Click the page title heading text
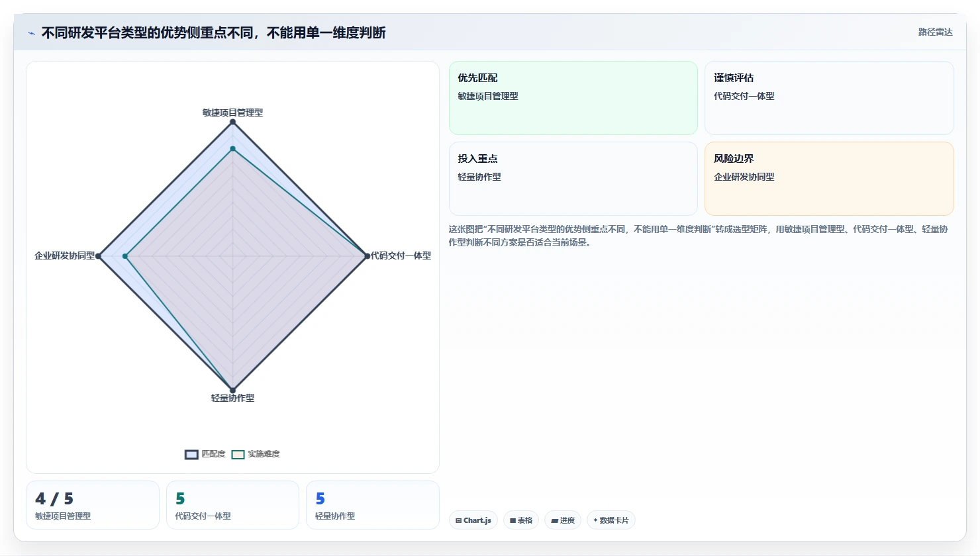The width and height of the screenshot is (980, 556). (x=213, y=33)
